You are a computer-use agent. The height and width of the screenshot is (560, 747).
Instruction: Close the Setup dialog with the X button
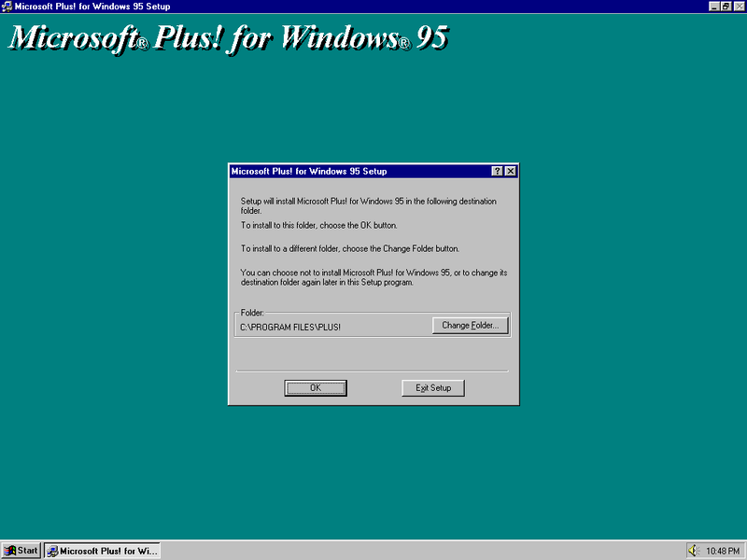pos(510,171)
